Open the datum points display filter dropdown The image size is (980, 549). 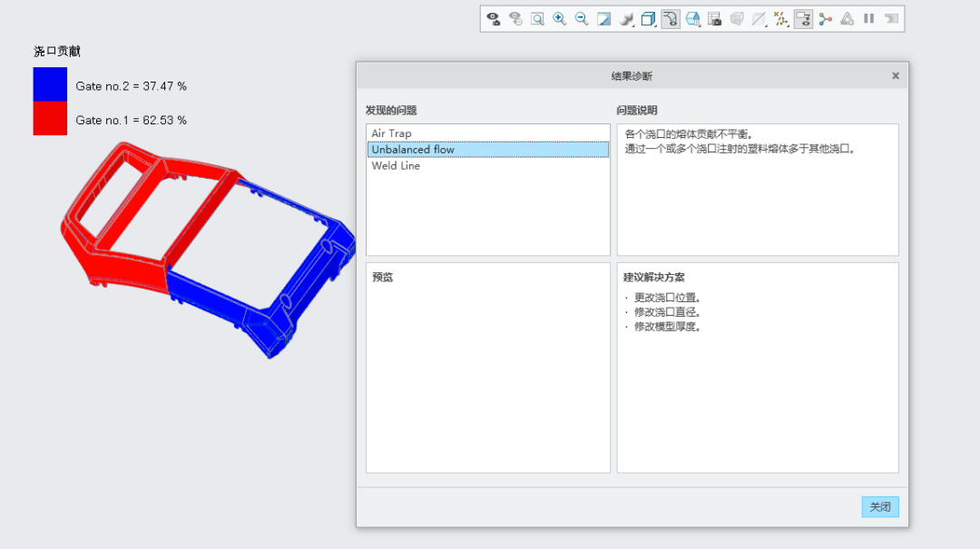[780, 19]
